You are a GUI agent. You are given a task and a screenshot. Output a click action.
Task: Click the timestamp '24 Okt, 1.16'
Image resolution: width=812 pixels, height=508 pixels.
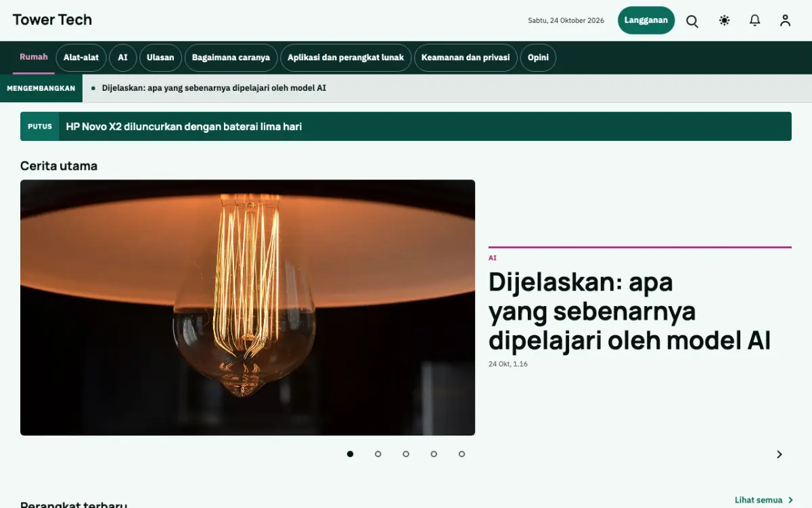[x=508, y=364]
